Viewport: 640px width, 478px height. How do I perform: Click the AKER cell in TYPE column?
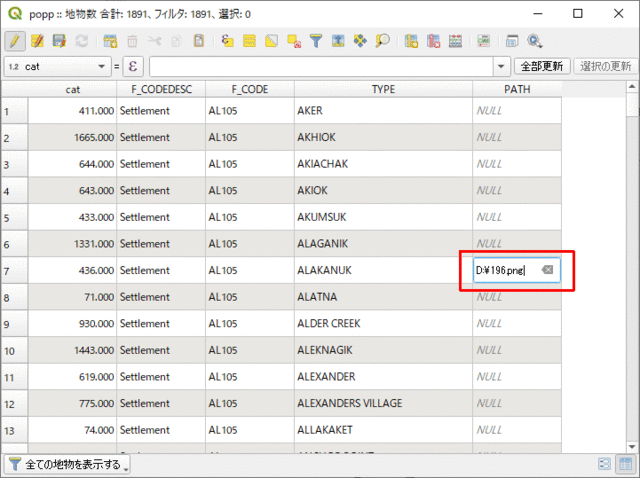click(x=383, y=111)
